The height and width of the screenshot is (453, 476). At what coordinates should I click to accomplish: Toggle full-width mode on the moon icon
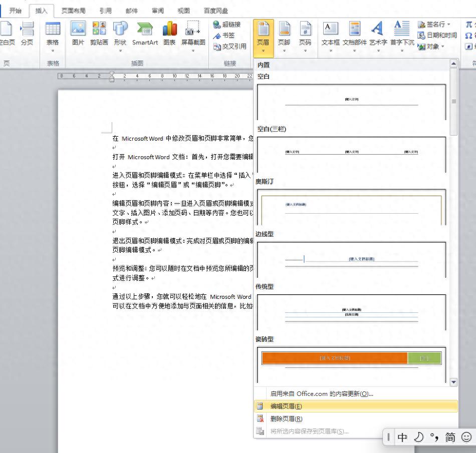[x=419, y=437]
